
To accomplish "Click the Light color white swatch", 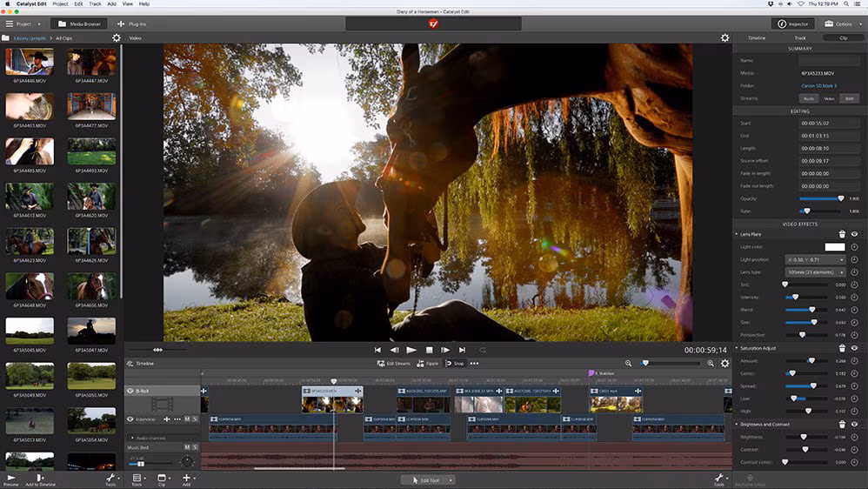I will tap(834, 247).
